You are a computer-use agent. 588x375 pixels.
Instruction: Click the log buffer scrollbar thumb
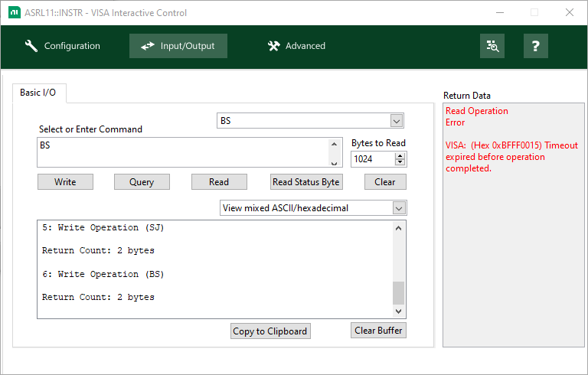399,293
